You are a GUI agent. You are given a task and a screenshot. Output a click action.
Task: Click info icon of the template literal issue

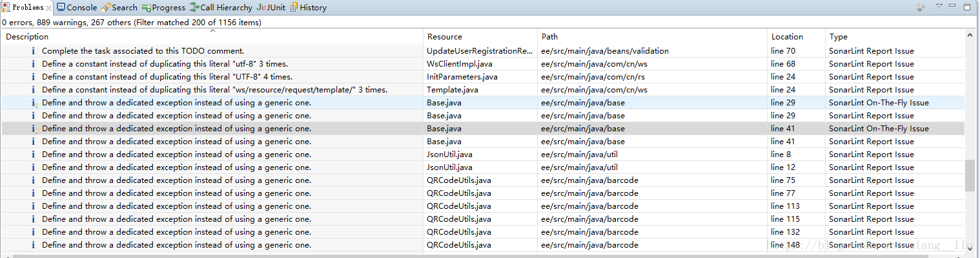coord(34,90)
